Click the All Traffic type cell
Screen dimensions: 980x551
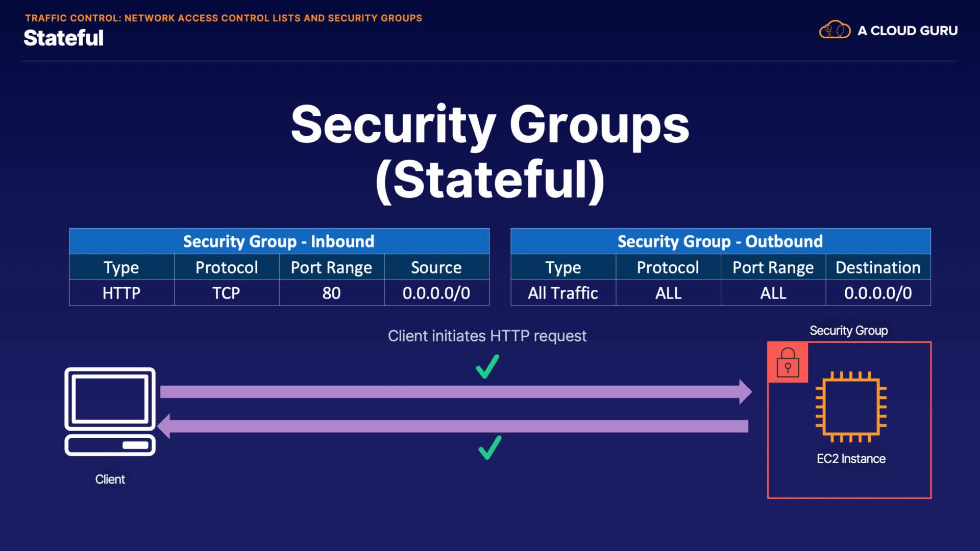tap(563, 293)
